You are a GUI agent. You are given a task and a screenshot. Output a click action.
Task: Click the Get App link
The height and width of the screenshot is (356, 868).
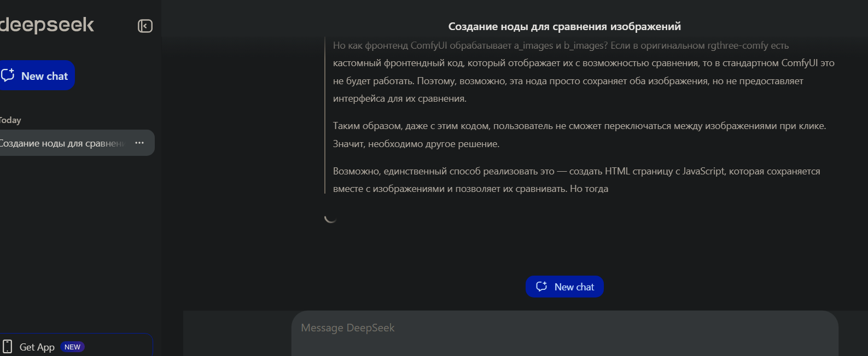pyautogui.click(x=37, y=347)
